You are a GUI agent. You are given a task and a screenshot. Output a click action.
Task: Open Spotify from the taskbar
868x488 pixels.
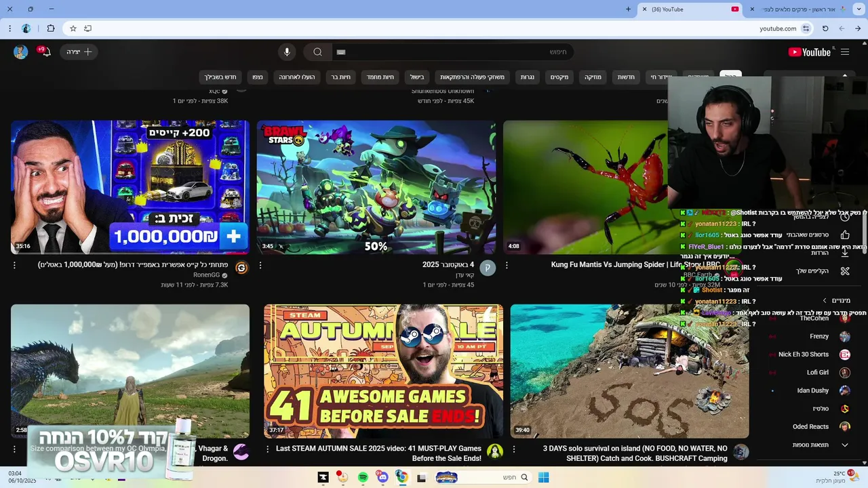point(363,477)
